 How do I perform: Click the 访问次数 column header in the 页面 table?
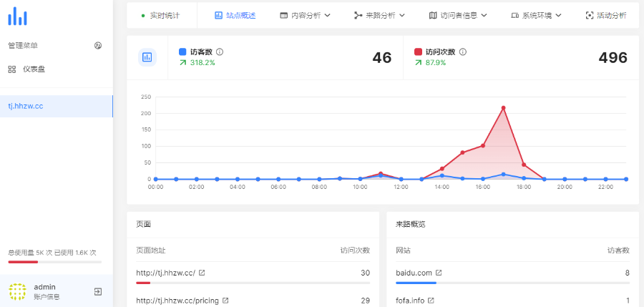(x=355, y=250)
